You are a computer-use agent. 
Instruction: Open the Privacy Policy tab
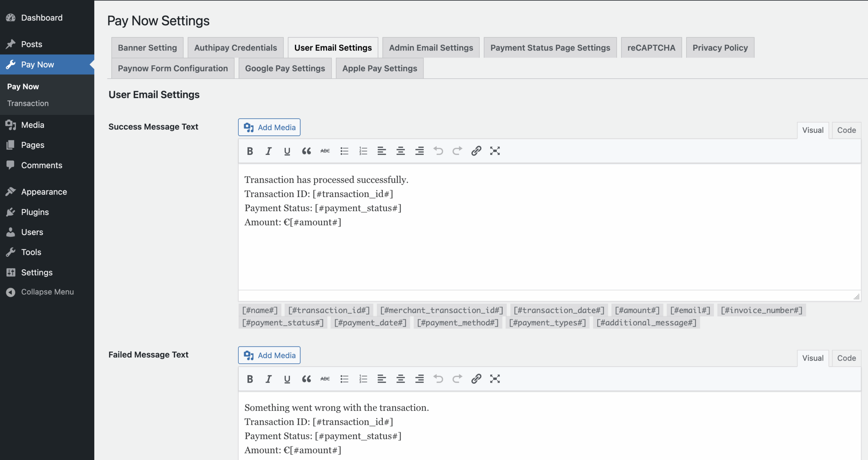point(720,48)
